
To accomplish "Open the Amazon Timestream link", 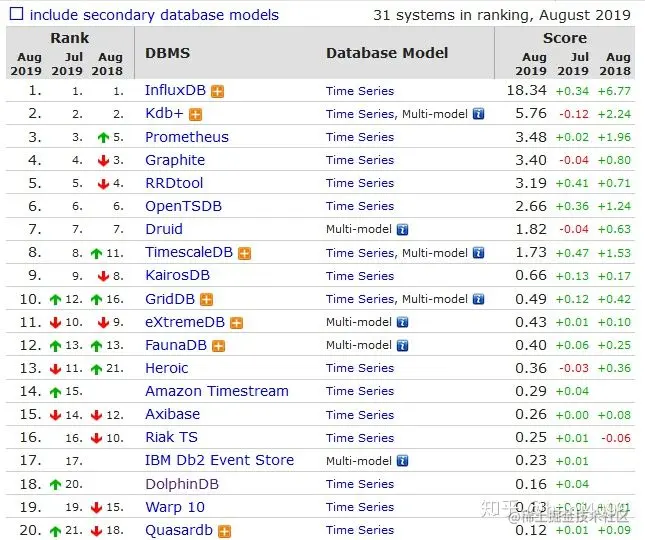I will 217,391.
